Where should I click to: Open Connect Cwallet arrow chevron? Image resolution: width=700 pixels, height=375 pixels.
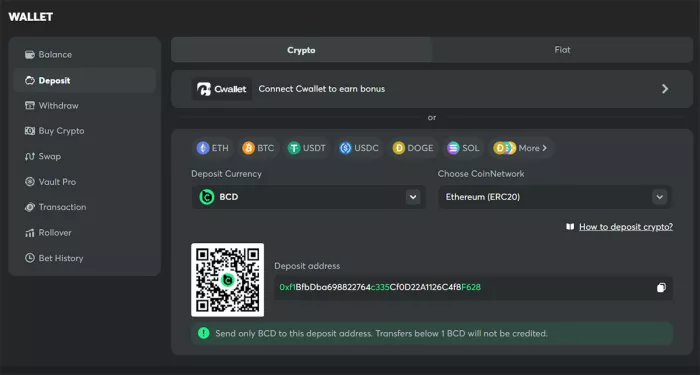click(665, 89)
